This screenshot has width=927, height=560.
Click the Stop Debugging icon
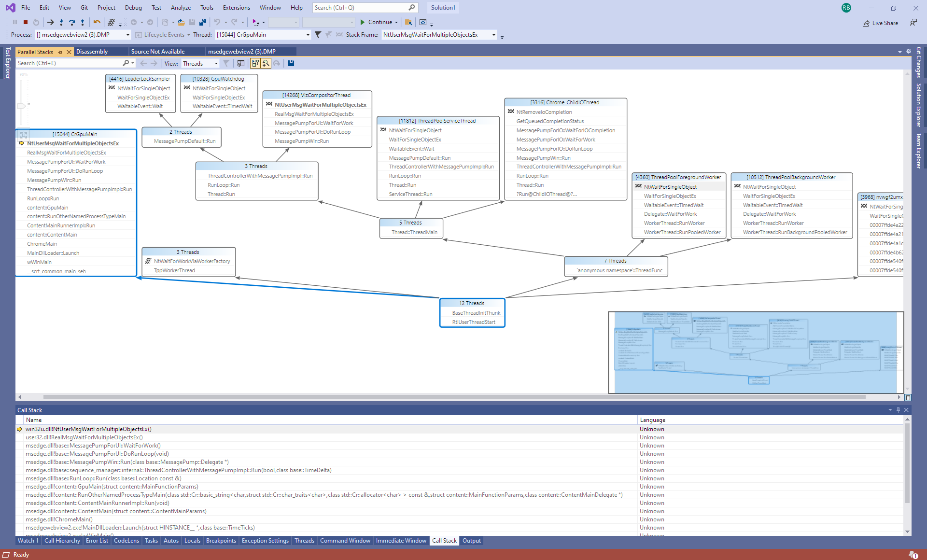coord(26,22)
